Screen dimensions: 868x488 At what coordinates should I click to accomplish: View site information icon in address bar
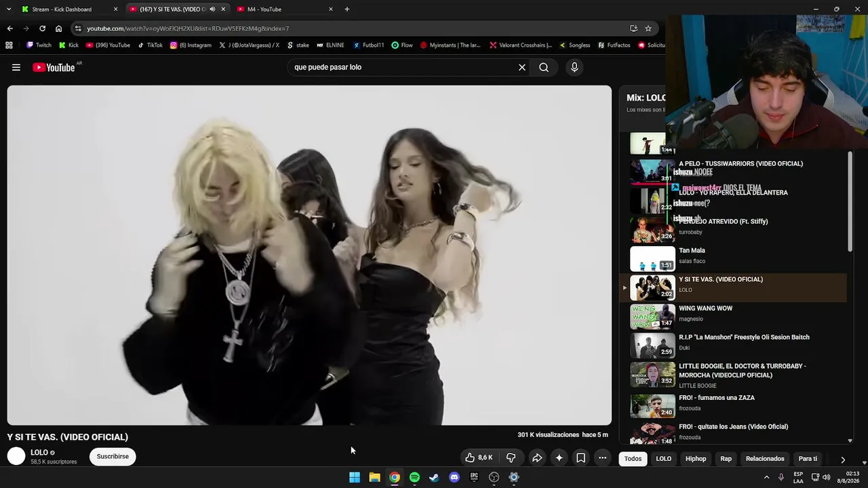pos(78,28)
